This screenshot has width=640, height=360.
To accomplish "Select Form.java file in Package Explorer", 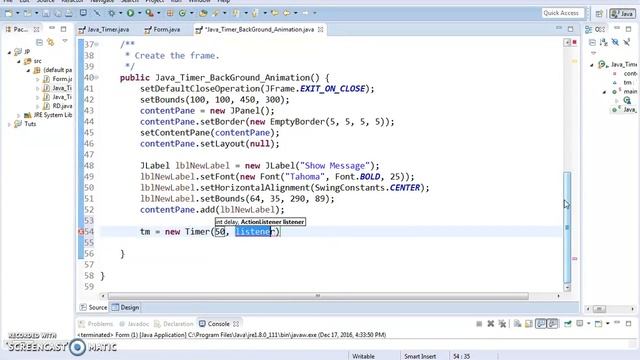I will (x=58, y=79).
